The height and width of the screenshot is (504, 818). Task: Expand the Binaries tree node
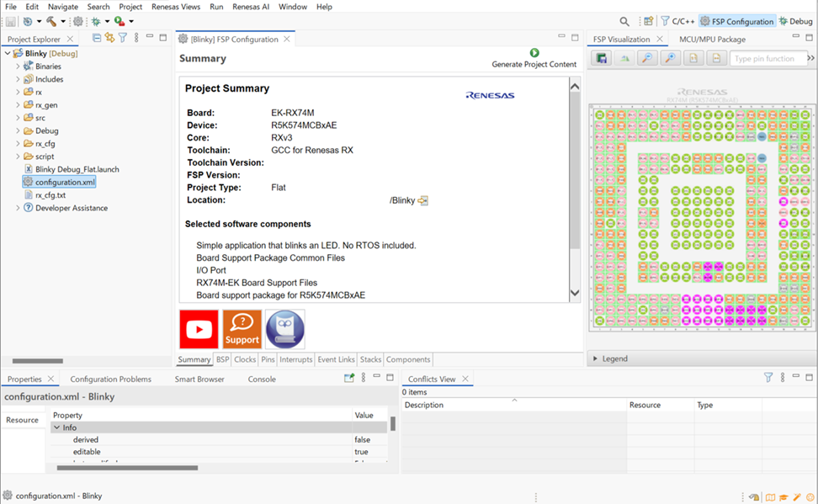tap(18, 66)
